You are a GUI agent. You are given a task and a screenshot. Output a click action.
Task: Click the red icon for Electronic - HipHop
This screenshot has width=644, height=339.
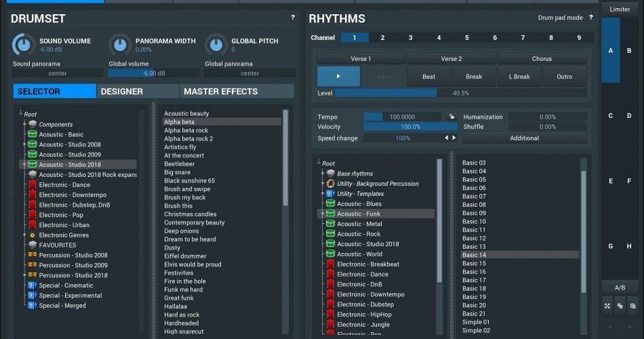[331, 315]
